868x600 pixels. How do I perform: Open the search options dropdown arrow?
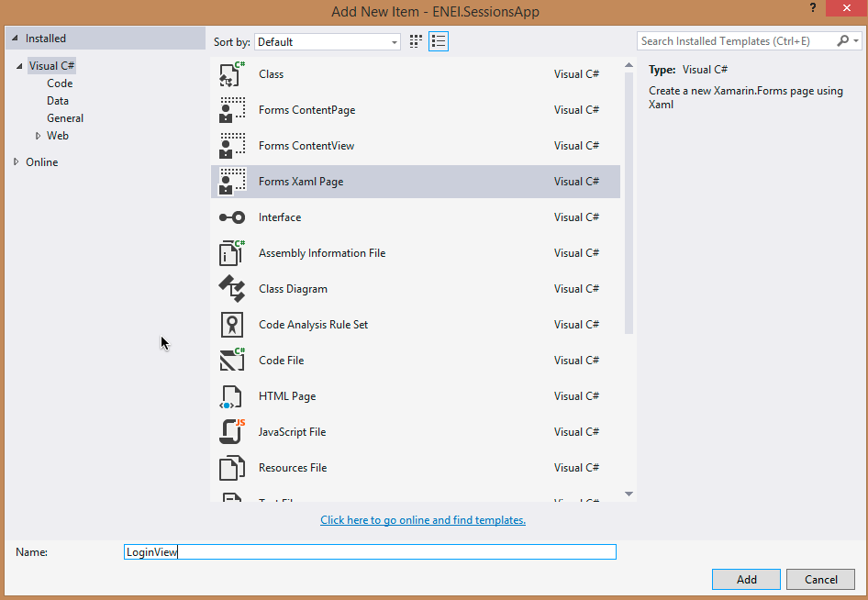(x=856, y=41)
